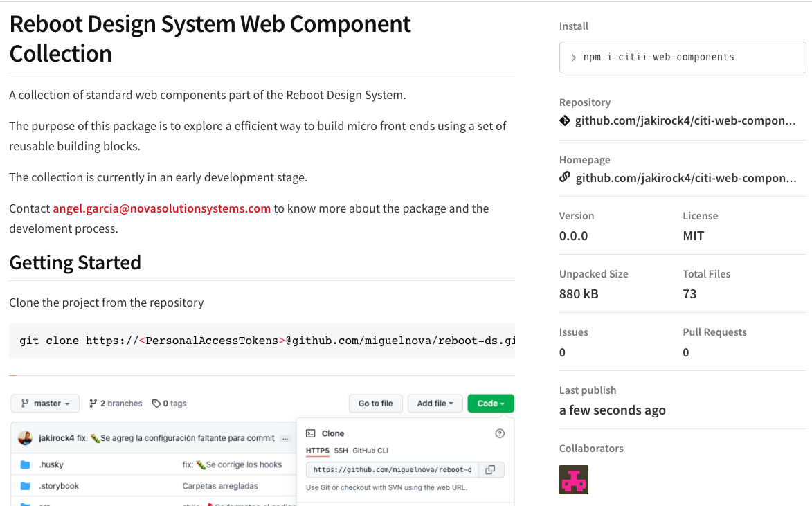Click the Version value 0.0.0
This screenshot has width=812, height=506.
point(573,236)
